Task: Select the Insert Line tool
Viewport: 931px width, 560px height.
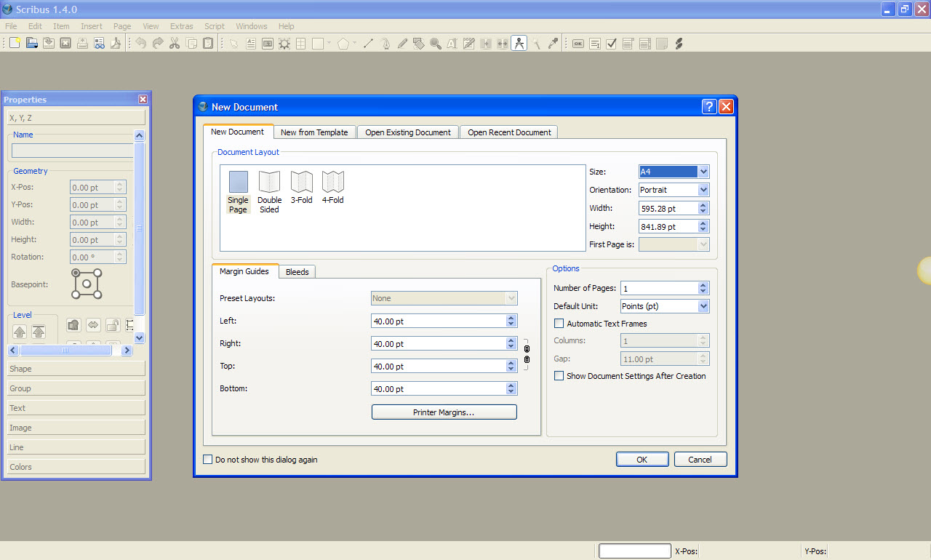Action: coord(368,43)
